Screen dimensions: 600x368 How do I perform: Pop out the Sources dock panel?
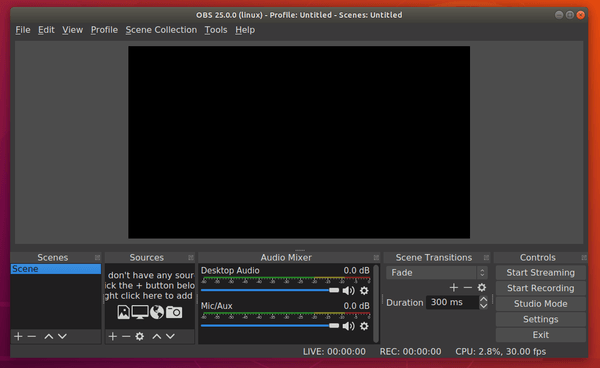click(191, 257)
